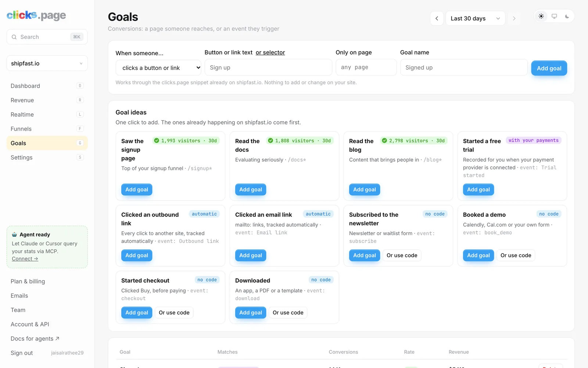Go to next date period arrow
Image resolution: width=588 pixels, height=368 pixels.
point(514,18)
